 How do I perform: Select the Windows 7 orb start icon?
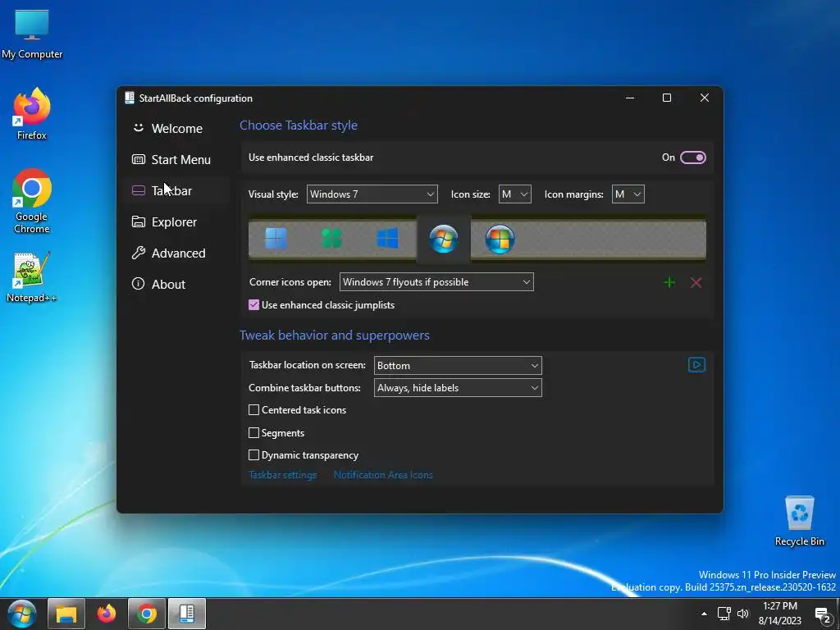[444, 239]
